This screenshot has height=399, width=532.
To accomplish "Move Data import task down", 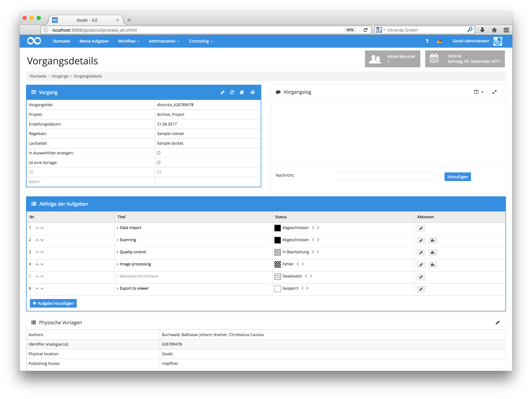I will (x=42, y=228).
